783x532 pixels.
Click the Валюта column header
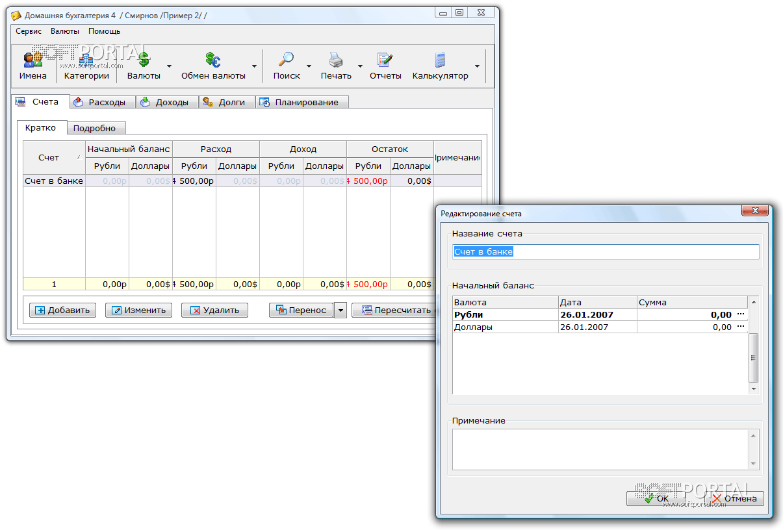506,302
